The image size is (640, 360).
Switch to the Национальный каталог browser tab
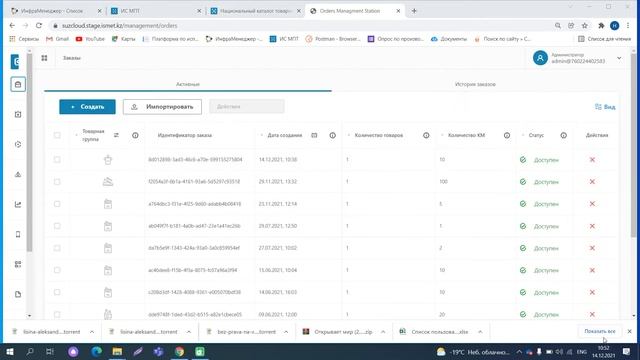click(x=255, y=11)
